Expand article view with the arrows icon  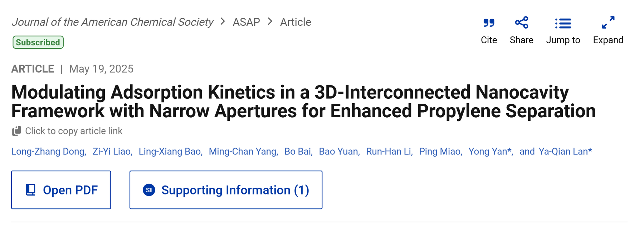click(608, 23)
